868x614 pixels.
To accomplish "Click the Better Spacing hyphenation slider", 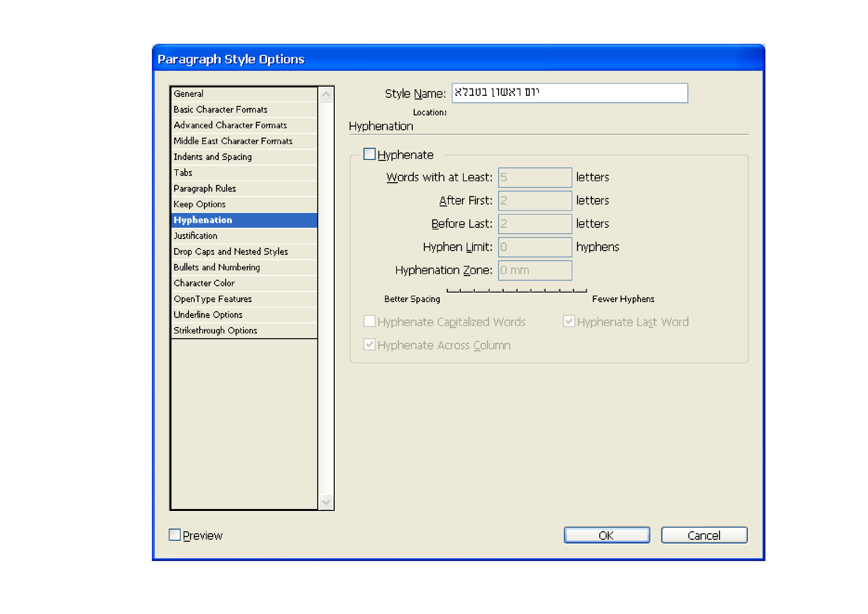I will click(x=516, y=291).
